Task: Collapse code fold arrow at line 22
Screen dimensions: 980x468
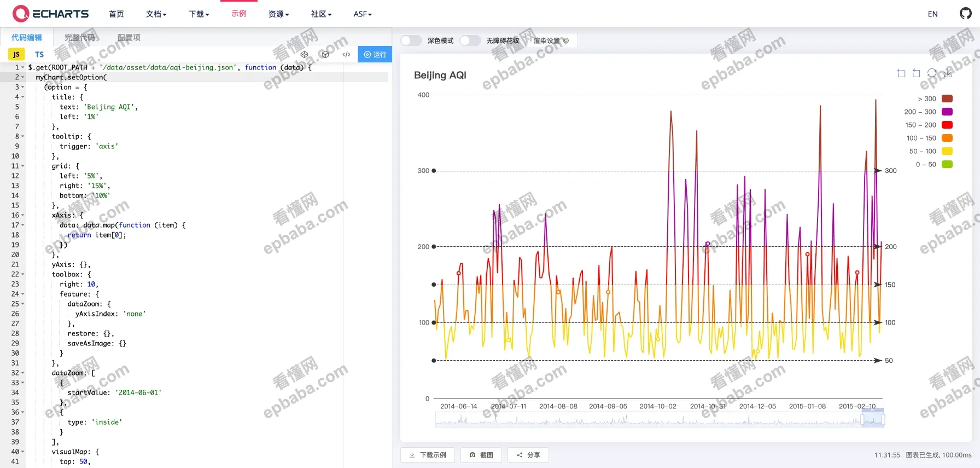Action: pos(23,274)
